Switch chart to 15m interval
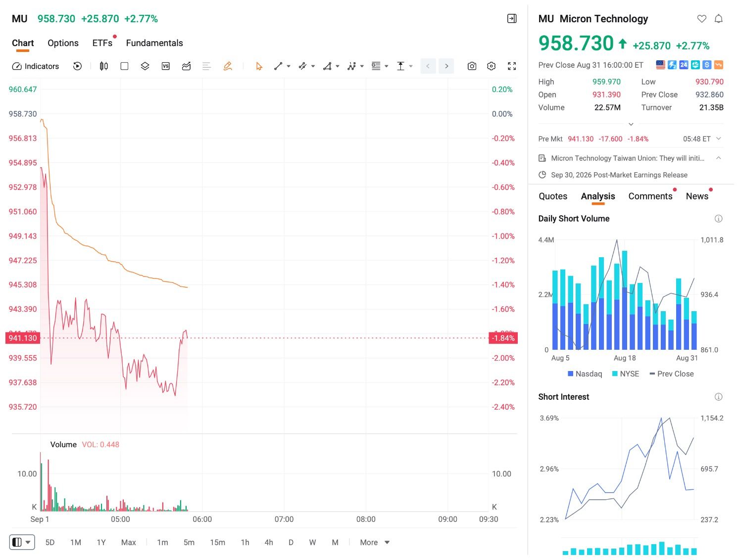Viewport: 739px width, 560px height. click(x=218, y=543)
